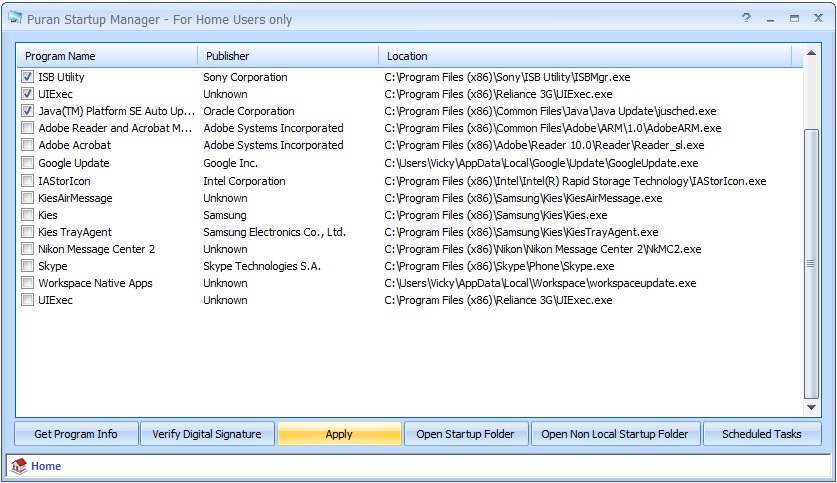Click the Help question mark icon
This screenshot has height=483, width=837.
(746, 18)
